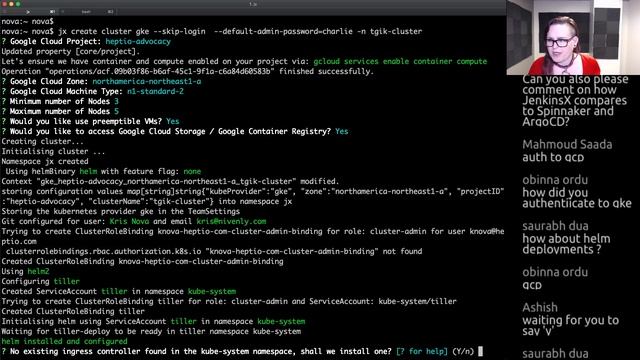The height and width of the screenshot is (360, 640).
Task: Click 'helm installed and configured' line
Action: [x=64, y=342]
